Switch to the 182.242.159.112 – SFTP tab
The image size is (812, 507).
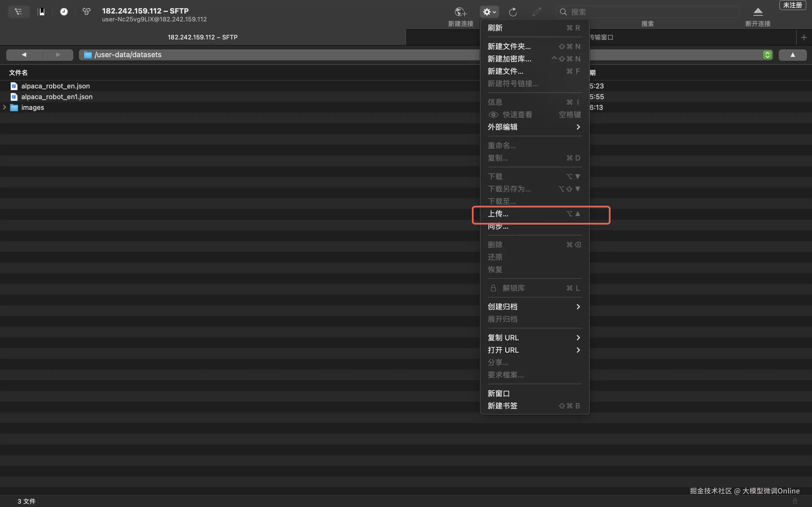pos(202,37)
